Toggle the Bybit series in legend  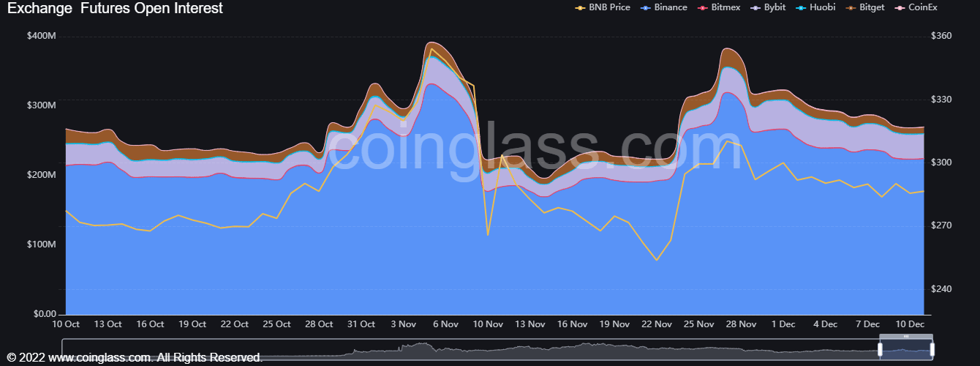click(774, 7)
